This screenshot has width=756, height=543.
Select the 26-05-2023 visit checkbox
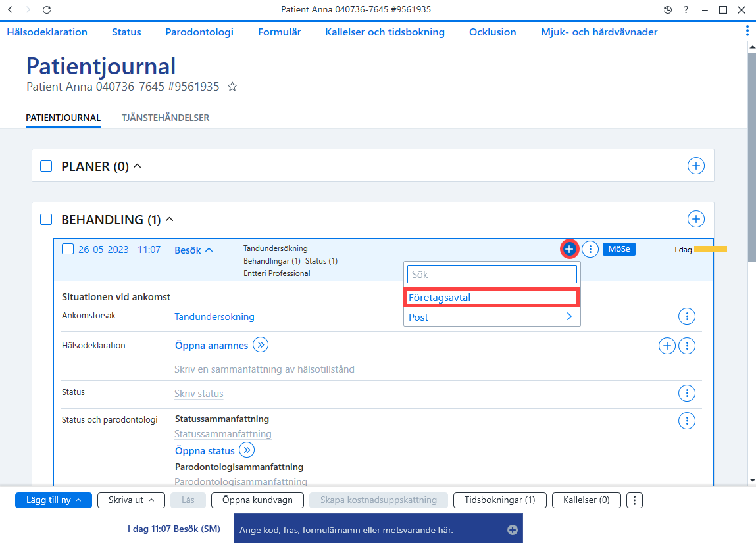pyautogui.click(x=68, y=249)
